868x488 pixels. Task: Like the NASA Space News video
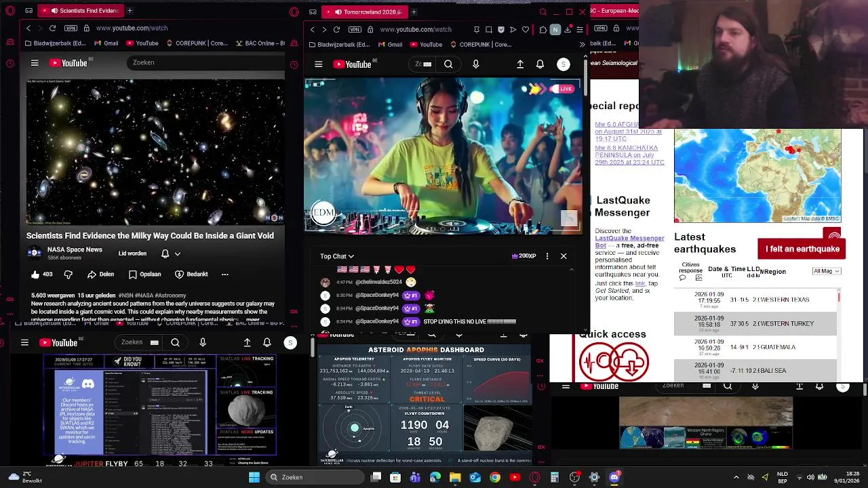tap(41, 274)
